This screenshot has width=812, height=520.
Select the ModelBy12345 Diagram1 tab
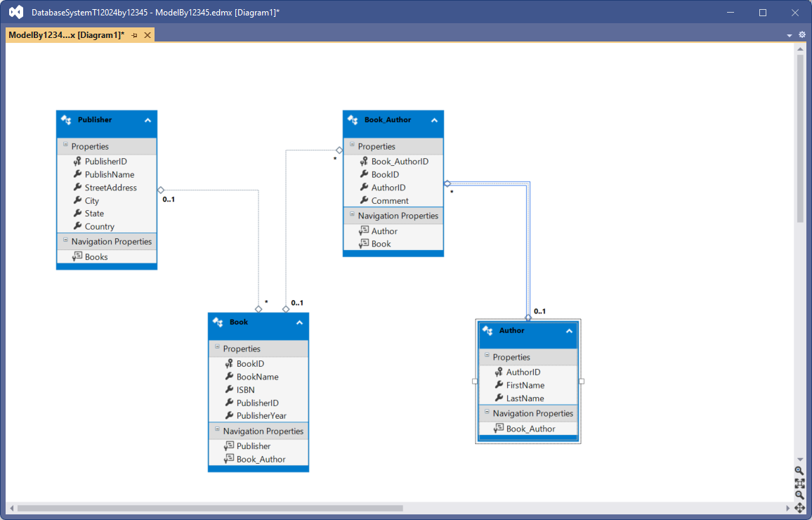click(x=66, y=35)
